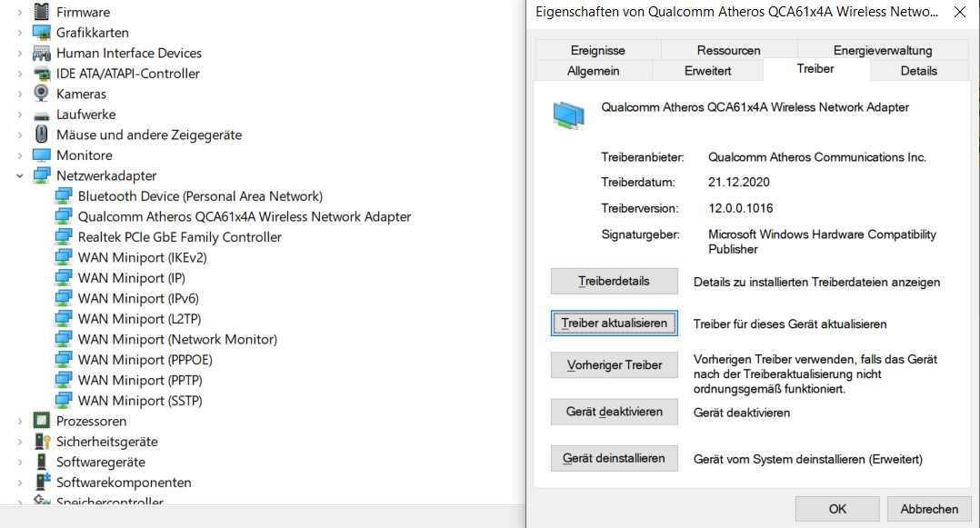Expand the Sicherheitsgeräte node
The width and height of the screenshot is (980, 528).
tap(20, 442)
